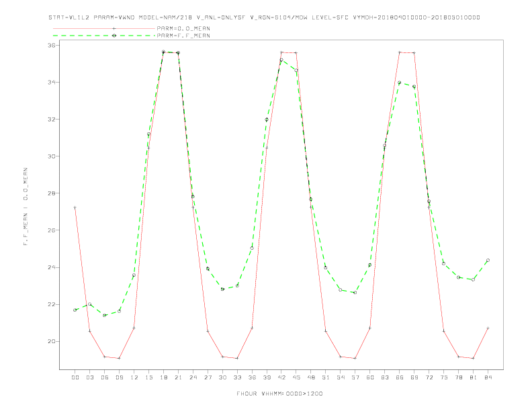Click x-axis forecast hour label 51
Viewport: 532px width, 411px height.
(x=326, y=377)
